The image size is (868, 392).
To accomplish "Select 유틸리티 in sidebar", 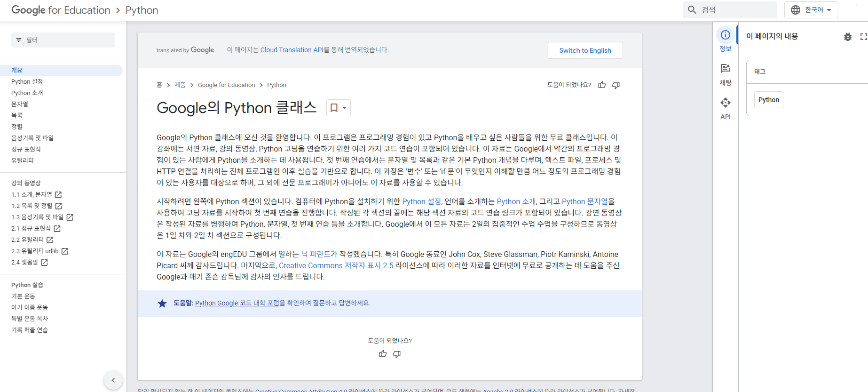I will pos(23,161).
